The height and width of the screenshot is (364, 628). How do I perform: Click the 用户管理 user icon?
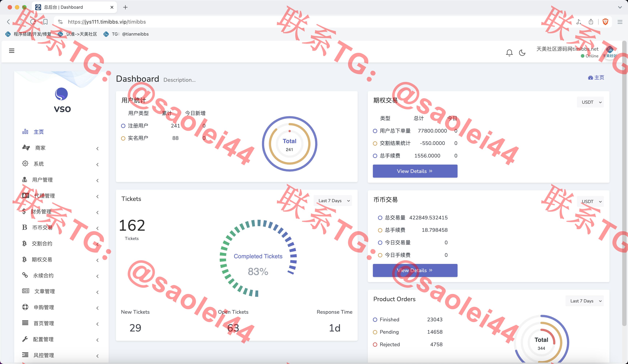tap(25, 179)
